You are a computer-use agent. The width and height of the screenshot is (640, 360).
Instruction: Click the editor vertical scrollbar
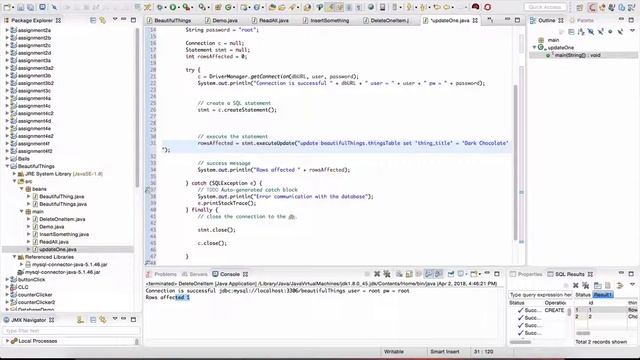point(516,161)
